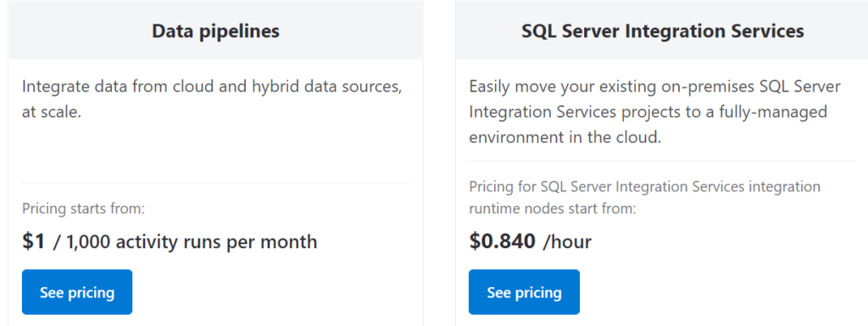Click See pricing under SQL Server Integration Services
868x326 pixels.
click(x=524, y=292)
